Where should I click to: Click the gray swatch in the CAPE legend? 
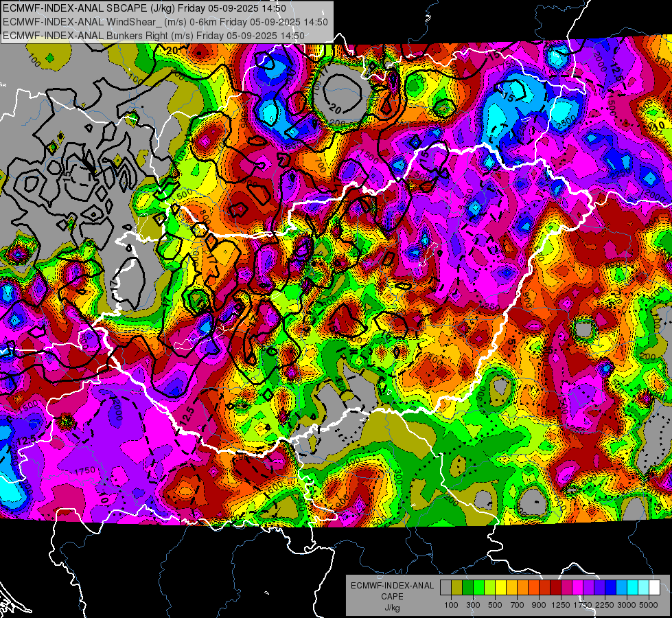point(445,587)
